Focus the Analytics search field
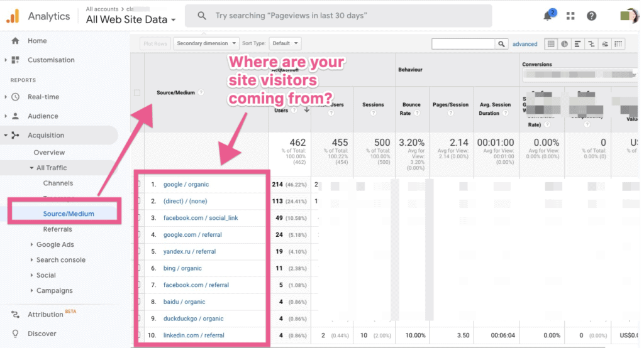 click(338, 16)
